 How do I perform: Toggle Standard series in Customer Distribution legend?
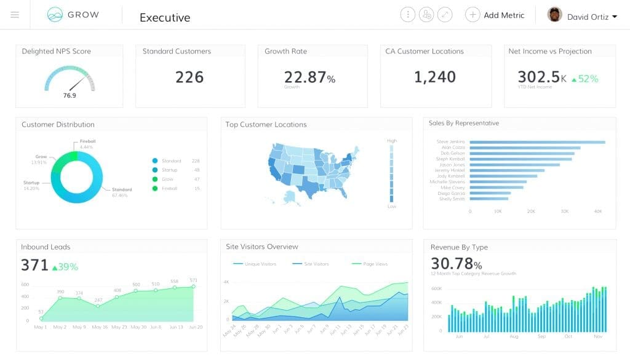click(155, 161)
